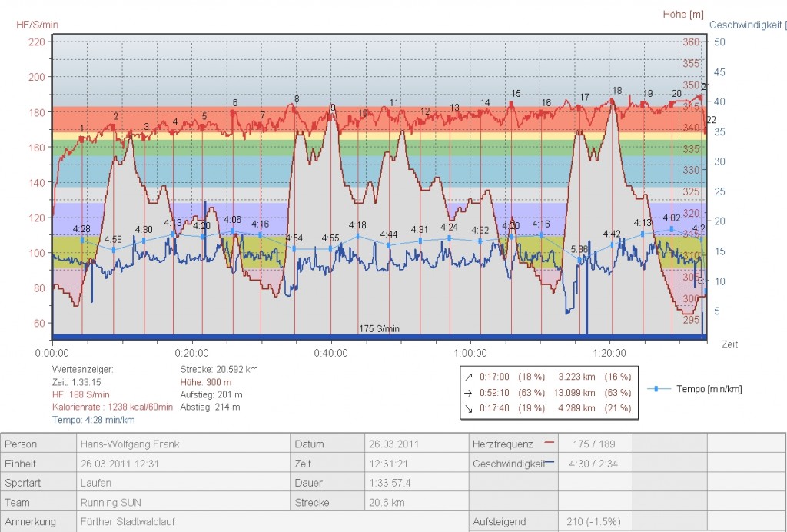
Task: Click lap marker 1 on heart rate curve
Action: click(82, 128)
